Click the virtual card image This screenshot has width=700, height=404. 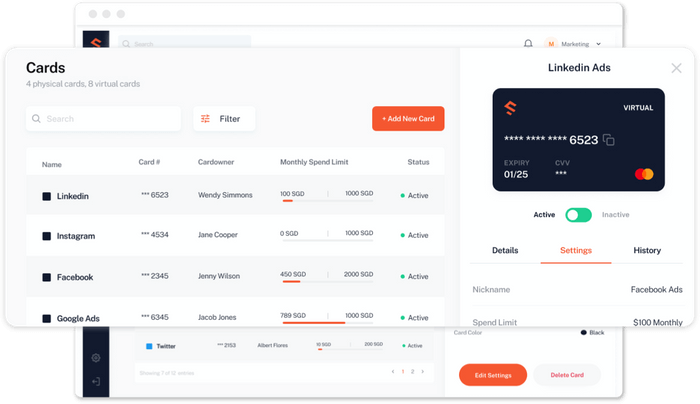579,140
